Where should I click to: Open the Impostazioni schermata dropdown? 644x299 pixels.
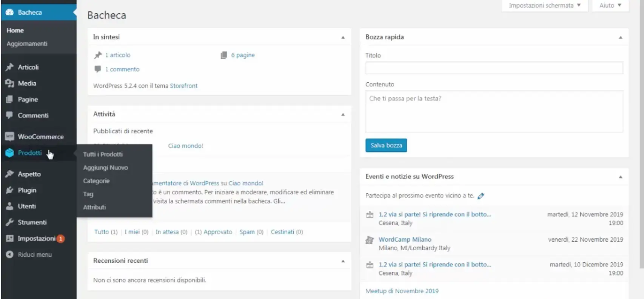click(x=545, y=6)
